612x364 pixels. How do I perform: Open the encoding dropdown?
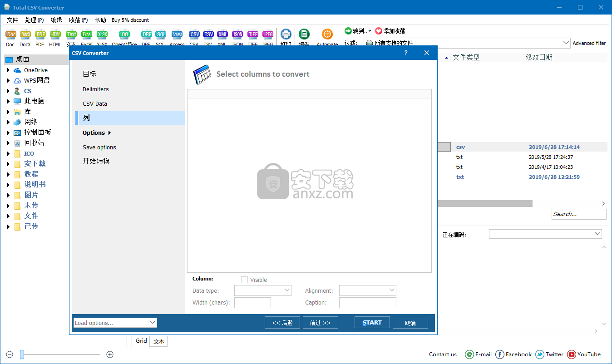545,234
